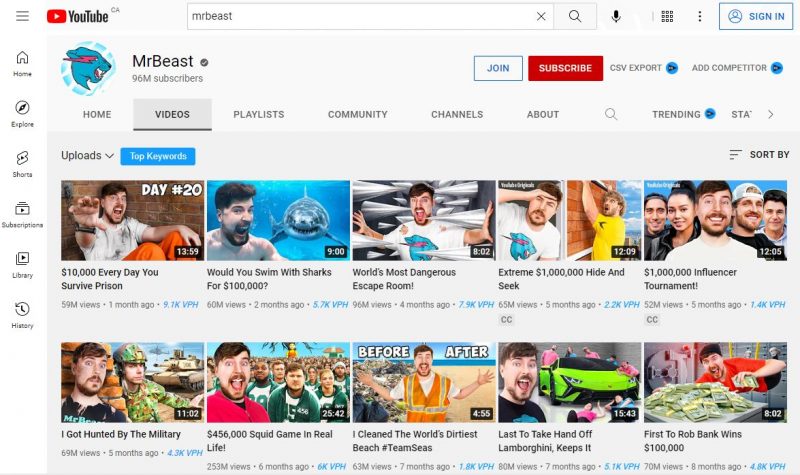Click title "I Got Hunted By The Military"

click(121, 434)
